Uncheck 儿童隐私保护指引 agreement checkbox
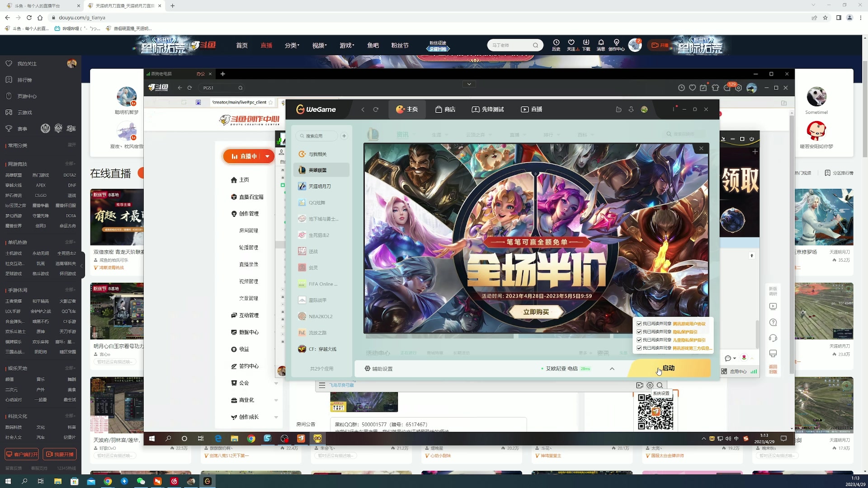This screenshot has height=488, width=868. click(x=639, y=340)
